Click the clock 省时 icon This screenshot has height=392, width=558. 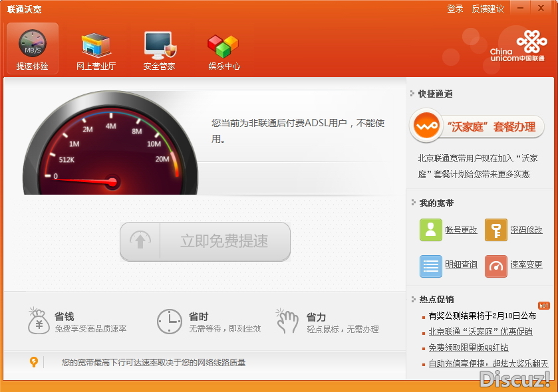tap(170, 322)
